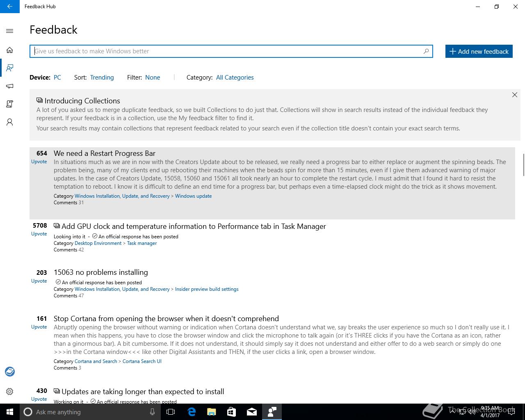The height and width of the screenshot is (420, 525).
Task: Click the Feedback Hub taskbar icon
Action: coord(272,412)
